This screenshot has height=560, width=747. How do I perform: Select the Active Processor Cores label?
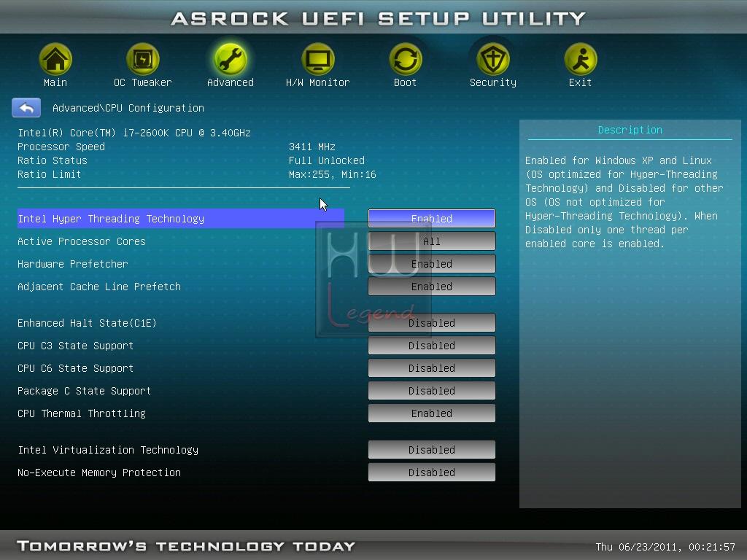point(82,241)
